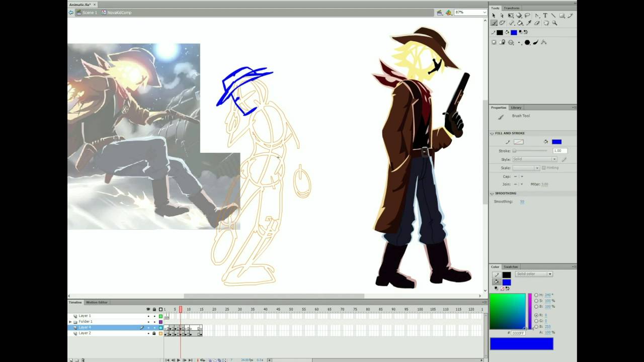Expand Folder 1 in the timeline
Image resolution: width=644 pixels, height=362 pixels.
[x=70, y=322]
